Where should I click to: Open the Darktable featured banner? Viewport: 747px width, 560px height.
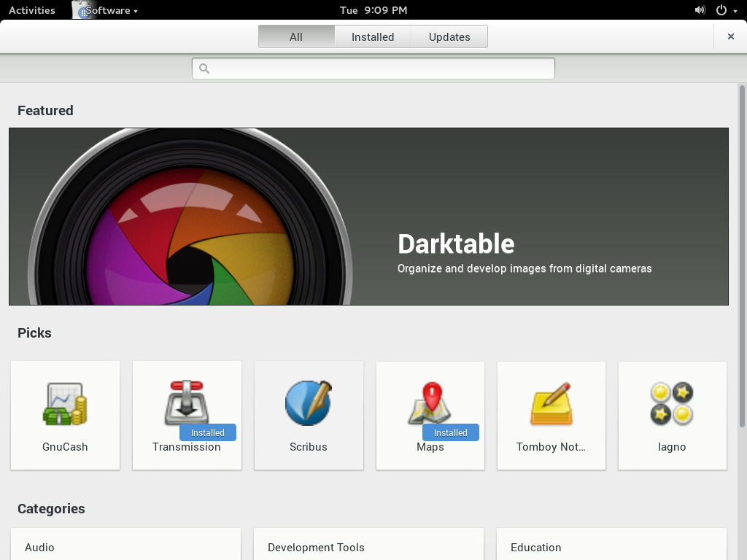pyautogui.click(x=368, y=217)
